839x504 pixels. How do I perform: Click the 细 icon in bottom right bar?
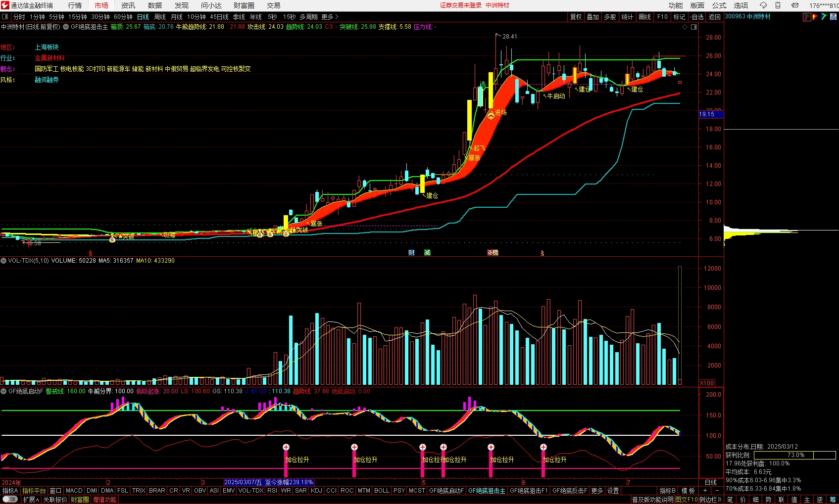click(x=755, y=500)
